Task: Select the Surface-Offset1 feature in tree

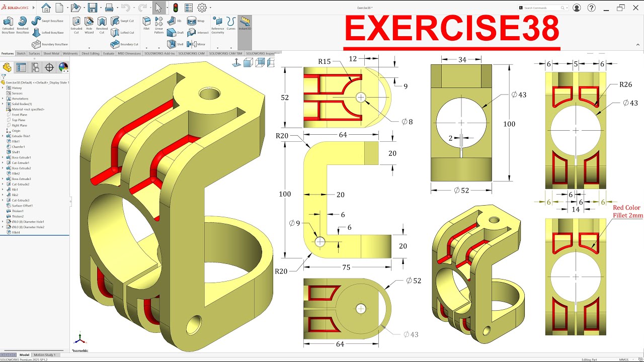Action: [20, 206]
